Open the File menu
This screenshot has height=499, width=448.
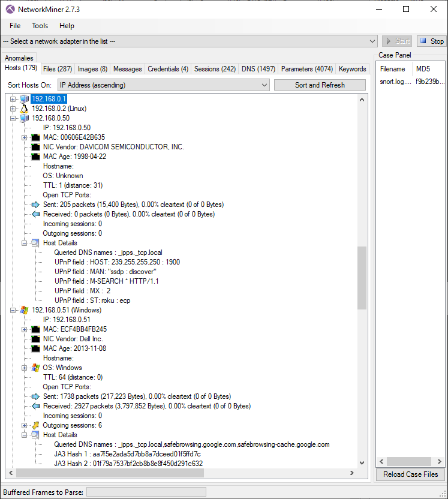click(15, 26)
